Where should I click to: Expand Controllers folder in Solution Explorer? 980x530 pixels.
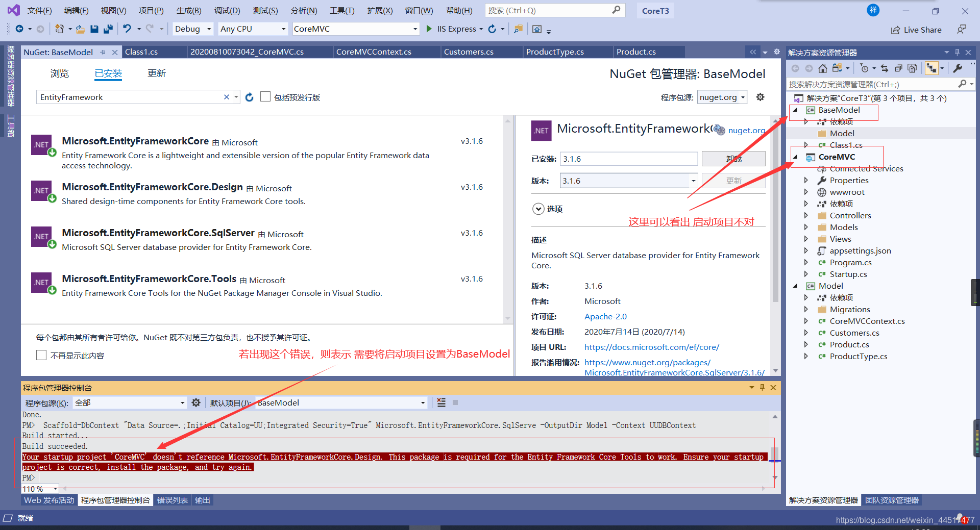(806, 215)
